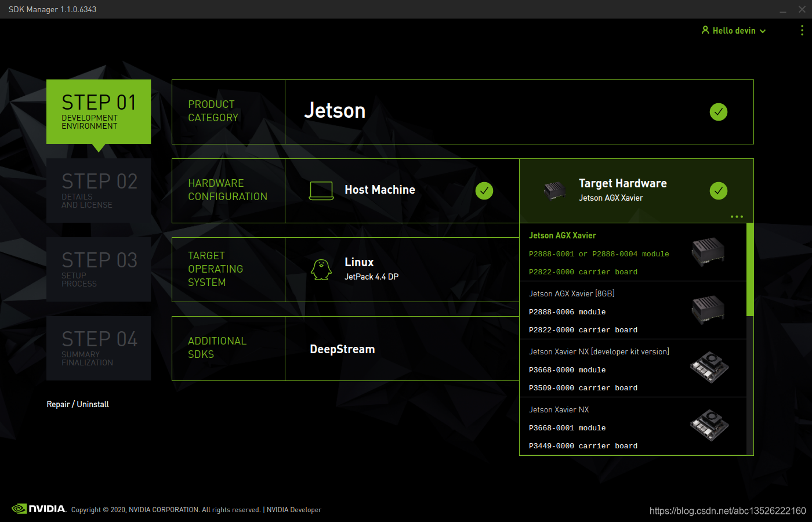
Task: Click P3509-0000 carrier board text
Action: [x=583, y=388]
